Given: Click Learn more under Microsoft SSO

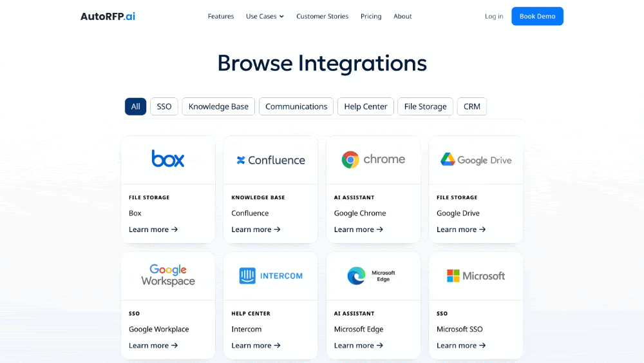Looking at the screenshot, I should click(x=461, y=346).
